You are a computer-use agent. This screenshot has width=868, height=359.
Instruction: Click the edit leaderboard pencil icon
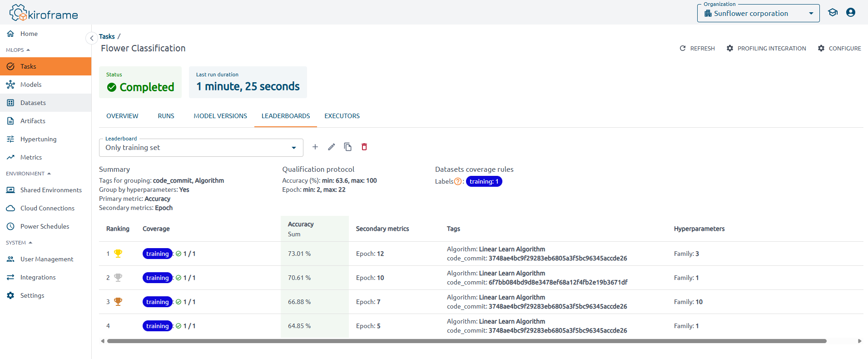click(332, 147)
